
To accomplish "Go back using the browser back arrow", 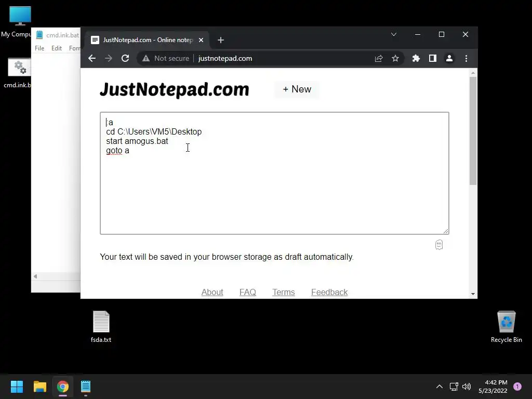I will click(91, 58).
